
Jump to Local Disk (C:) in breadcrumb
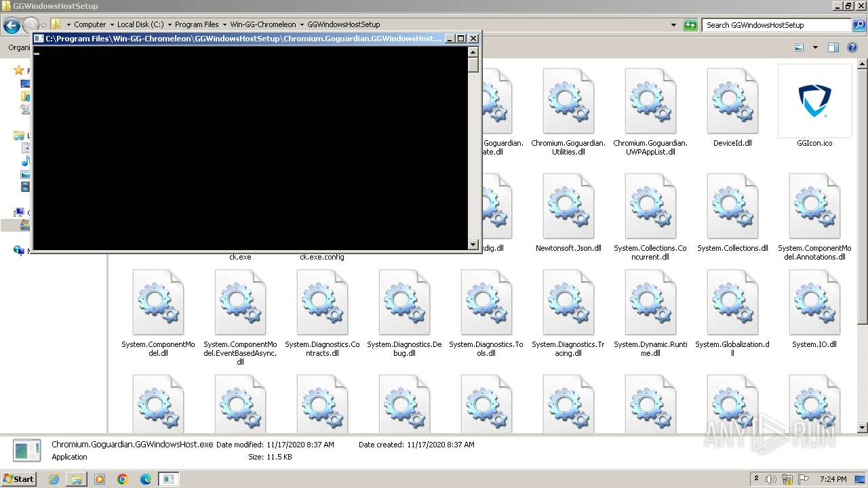coord(140,24)
